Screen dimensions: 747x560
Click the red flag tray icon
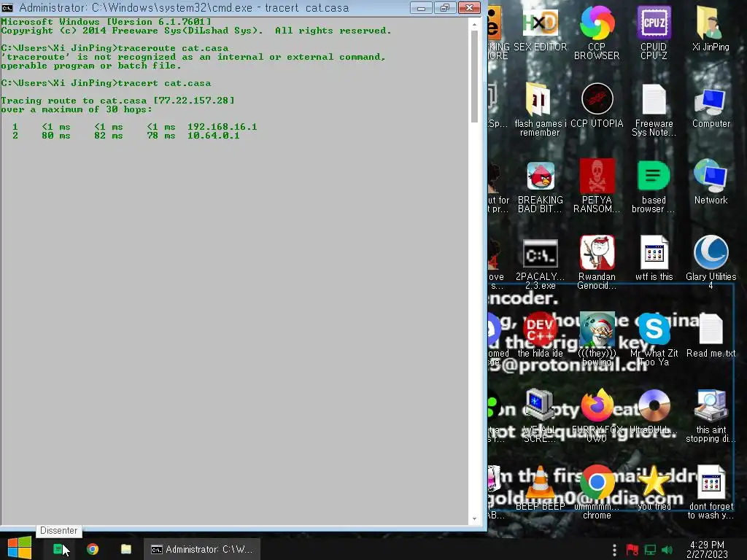pos(632,550)
